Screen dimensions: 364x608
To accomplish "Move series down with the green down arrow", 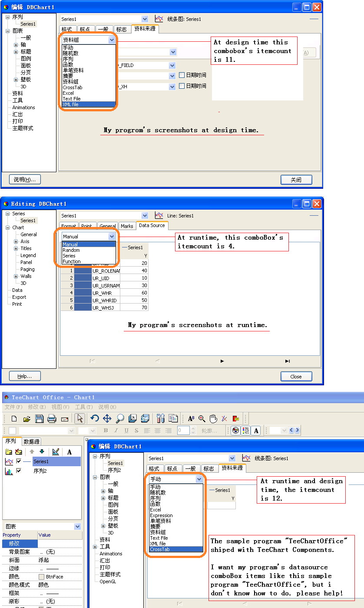I will [x=42, y=452].
